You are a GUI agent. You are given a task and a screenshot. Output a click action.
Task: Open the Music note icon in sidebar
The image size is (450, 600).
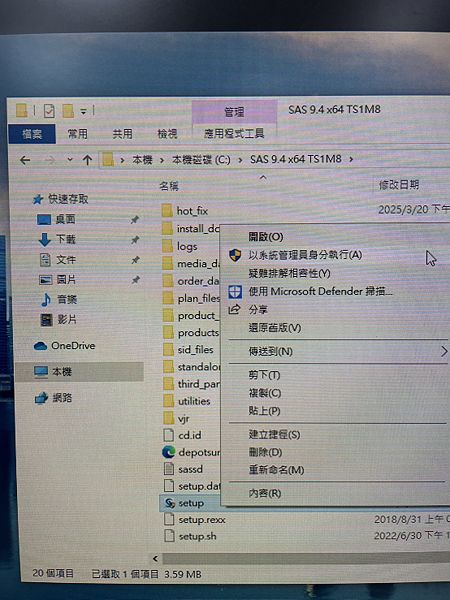tap(46, 300)
